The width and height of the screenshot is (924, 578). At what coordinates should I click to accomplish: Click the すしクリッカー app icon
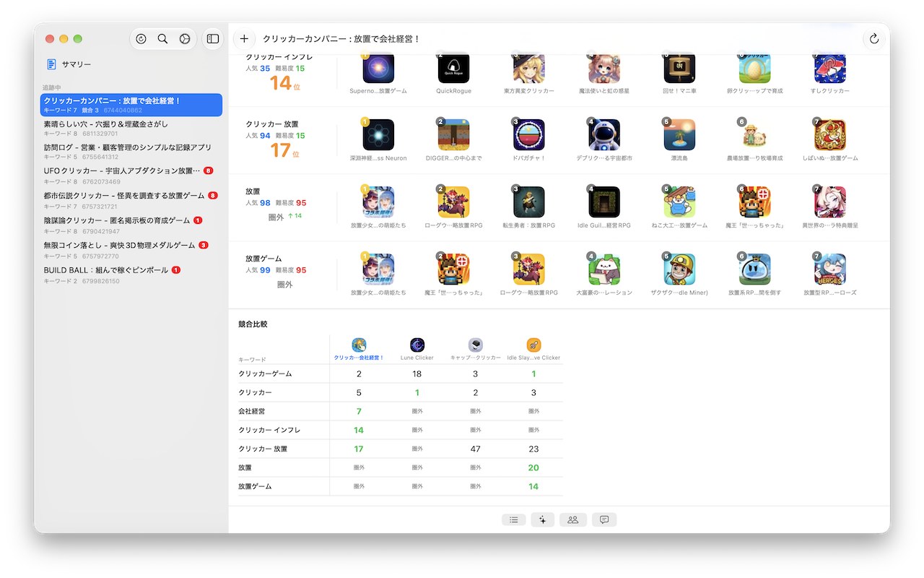pyautogui.click(x=829, y=68)
